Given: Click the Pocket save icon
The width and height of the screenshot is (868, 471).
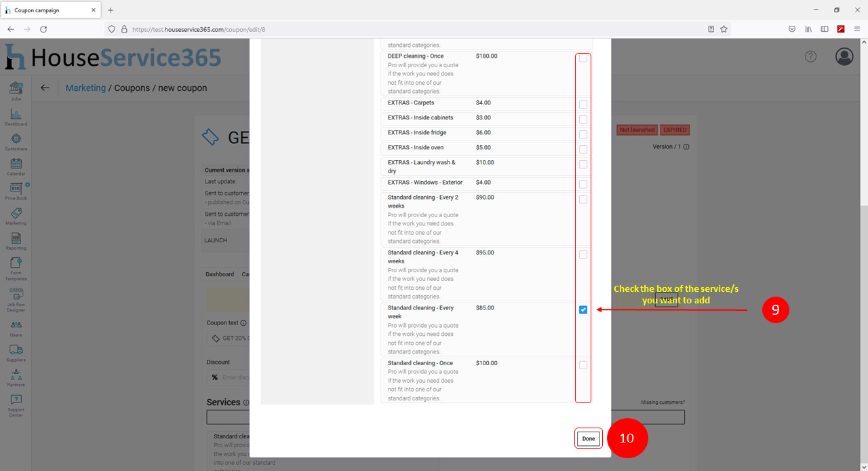Looking at the screenshot, I should (x=792, y=29).
